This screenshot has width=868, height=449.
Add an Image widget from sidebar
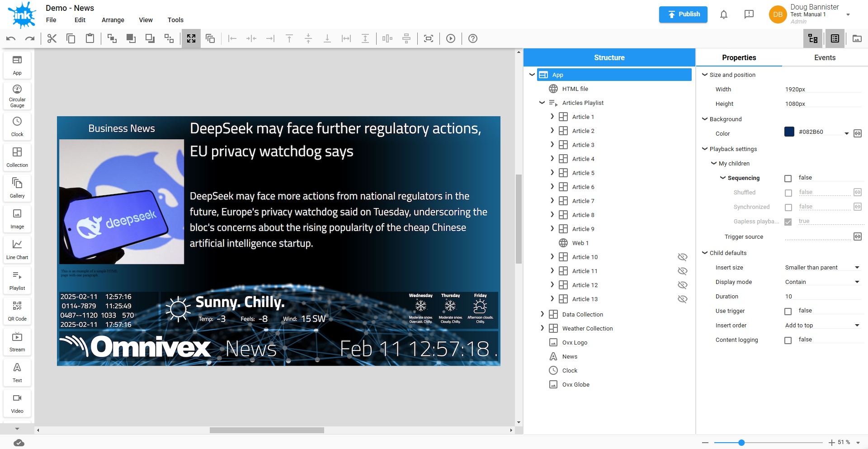(17, 219)
